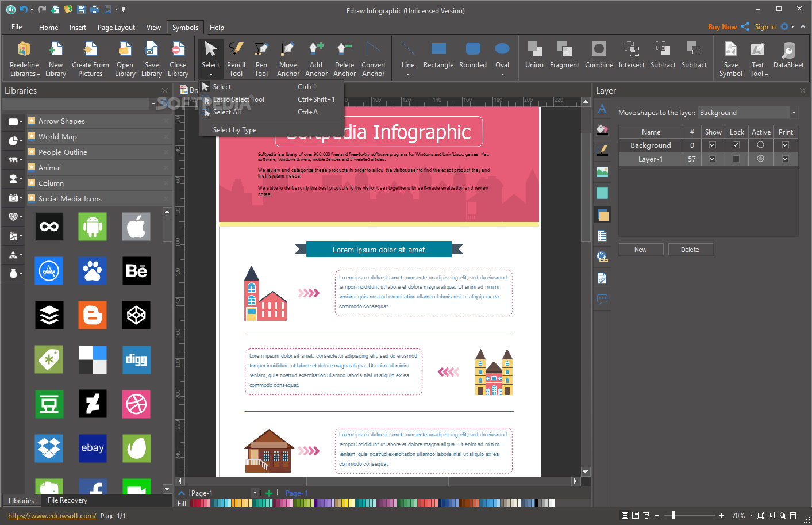This screenshot has width=812, height=525.
Task: Open the Page-1 page selector dropdown
Action: pos(255,493)
